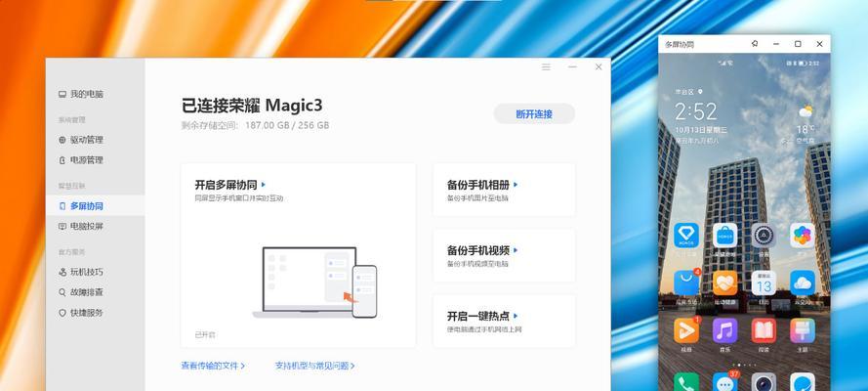Expand 备份手机相册 arrow

point(516,185)
